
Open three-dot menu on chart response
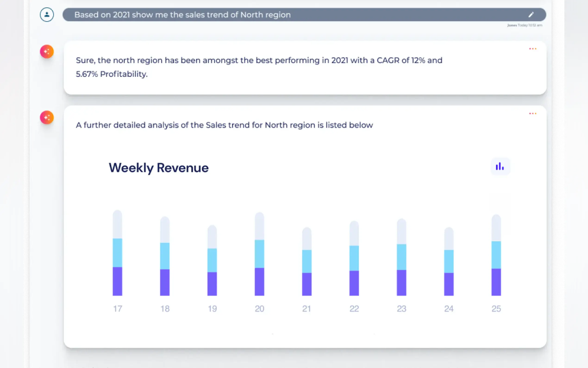pyautogui.click(x=532, y=114)
